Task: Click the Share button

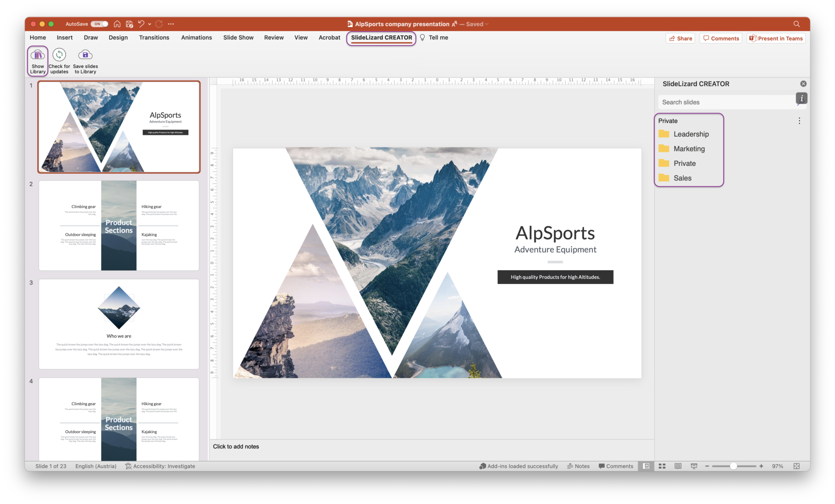Action: pos(680,38)
